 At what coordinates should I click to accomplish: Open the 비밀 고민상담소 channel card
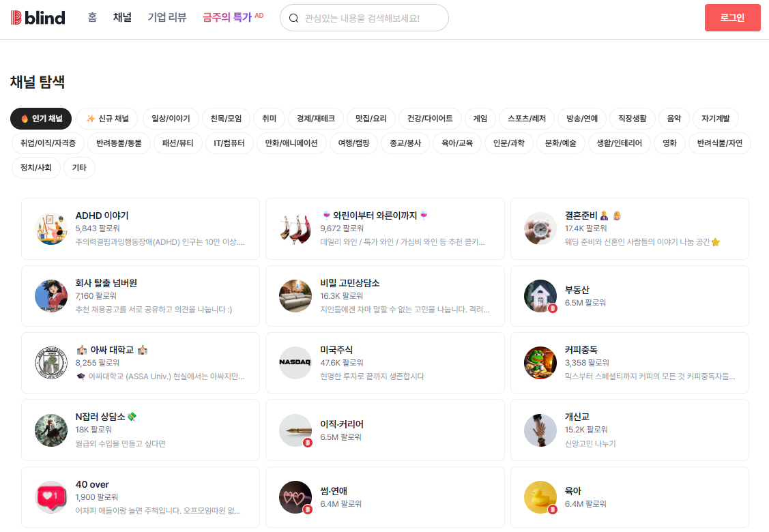pyautogui.click(x=385, y=296)
